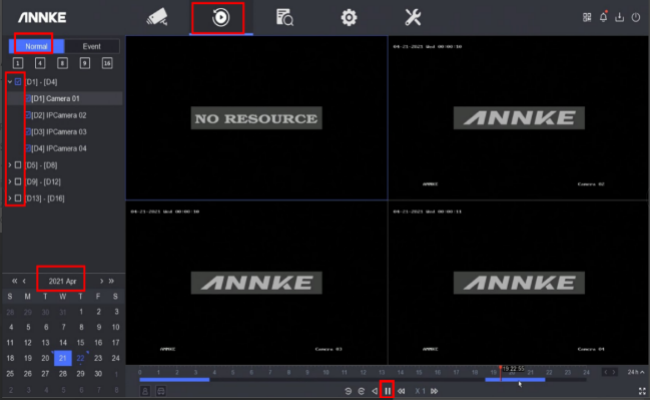Expand the D9 - D12 camera group

point(9,181)
